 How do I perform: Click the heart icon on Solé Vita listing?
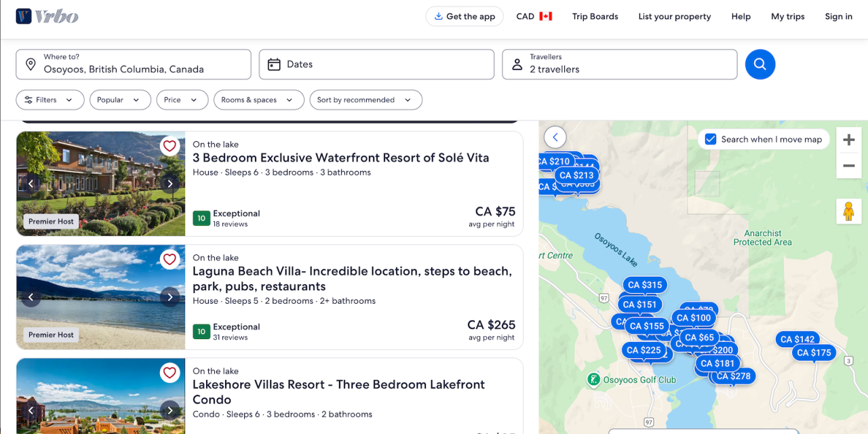[170, 146]
